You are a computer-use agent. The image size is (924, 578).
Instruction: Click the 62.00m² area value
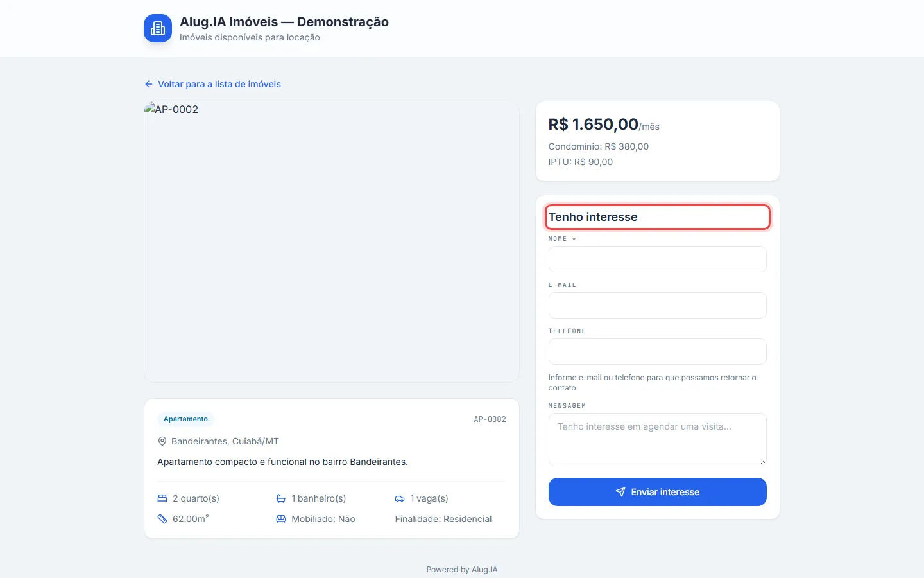(x=191, y=519)
